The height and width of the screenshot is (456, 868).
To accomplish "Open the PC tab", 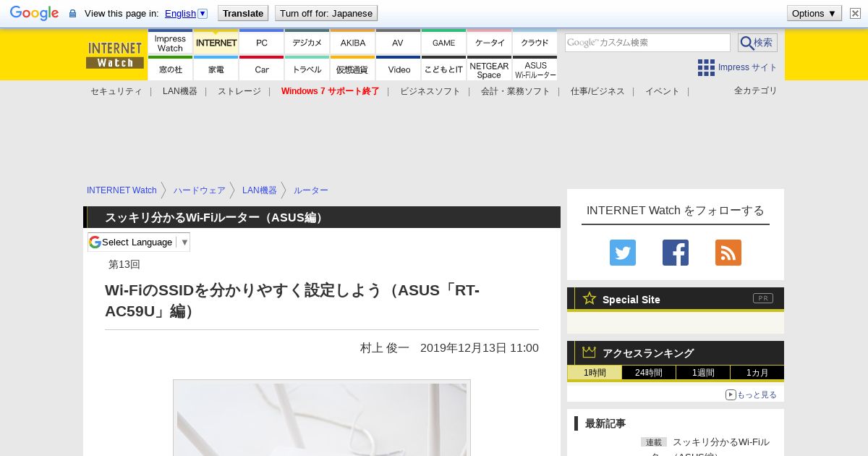I will coord(261,42).
